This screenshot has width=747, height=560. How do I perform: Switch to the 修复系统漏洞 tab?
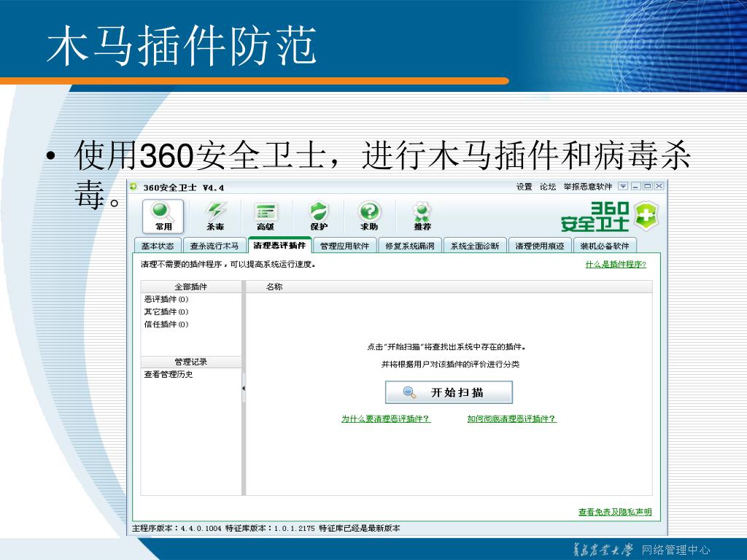[x=410, y=246]
